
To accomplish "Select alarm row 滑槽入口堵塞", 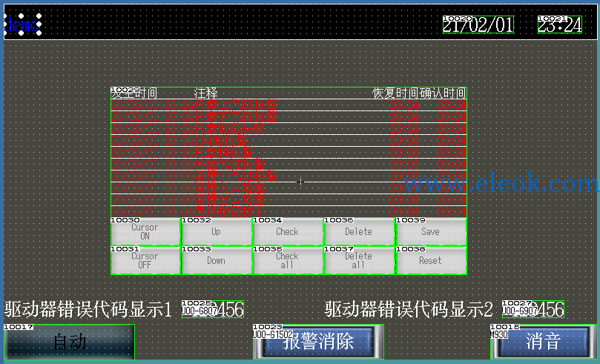I will tap(289, 188).
